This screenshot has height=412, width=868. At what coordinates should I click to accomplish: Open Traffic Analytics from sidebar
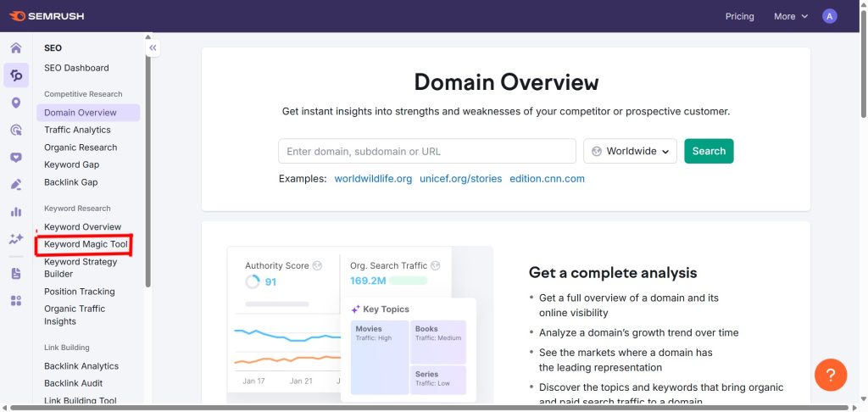[77, 130]
